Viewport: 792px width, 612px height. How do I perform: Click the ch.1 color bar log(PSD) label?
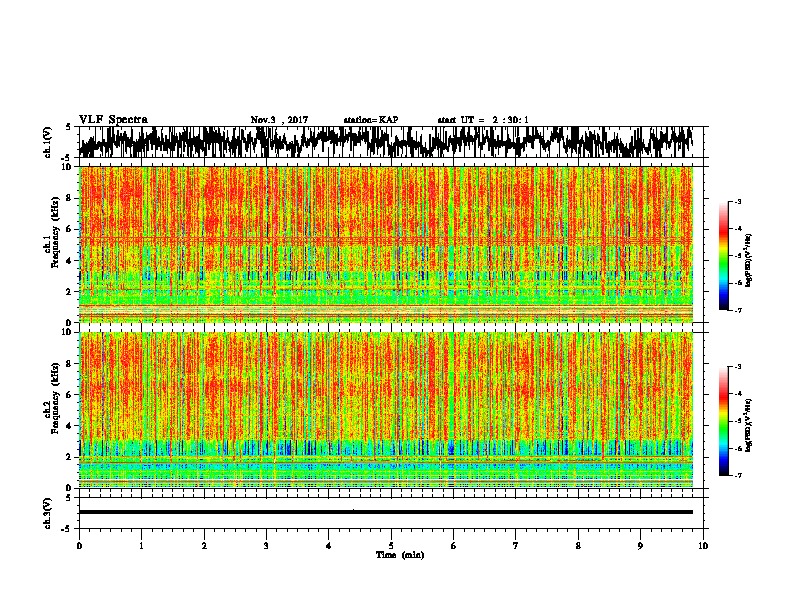pyautogui.click(x=748, y=261)
